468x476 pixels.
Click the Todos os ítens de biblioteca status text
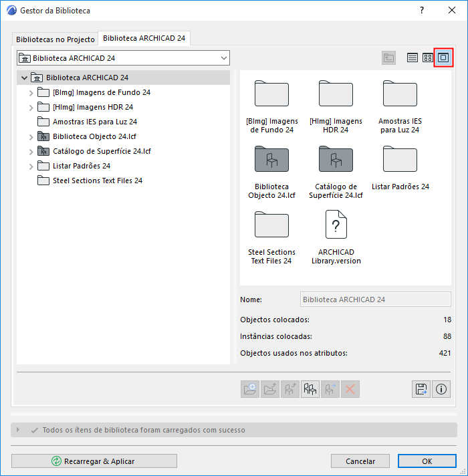(x=144, y=430)
